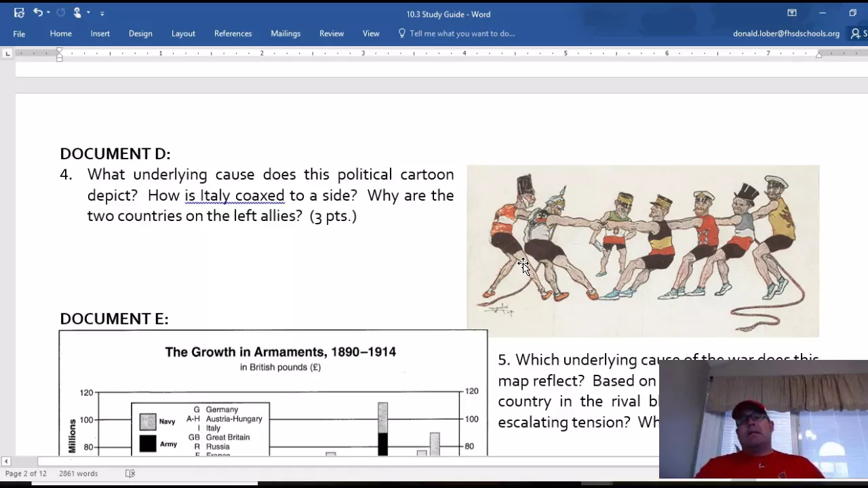
Task: Toggle Touch/Mouse Mode icon
Action: click(x=77, y=12)
